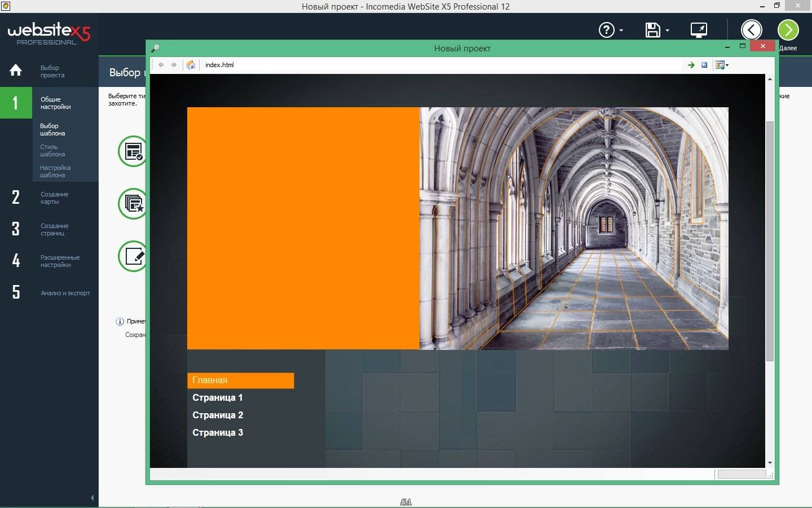The height and width of the screenshot is (508, 812).
Task: Click preview browser home icon
Action: click(x=191, y=65)
